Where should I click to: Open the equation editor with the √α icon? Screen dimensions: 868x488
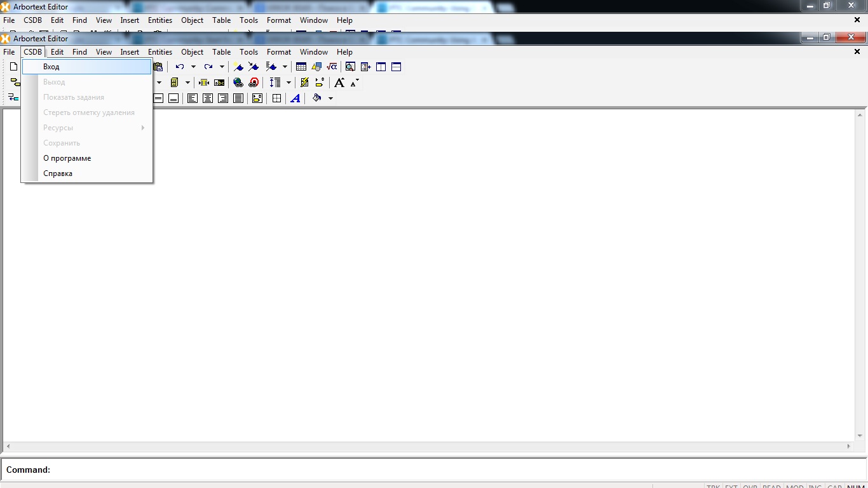[x=332, y=66]
